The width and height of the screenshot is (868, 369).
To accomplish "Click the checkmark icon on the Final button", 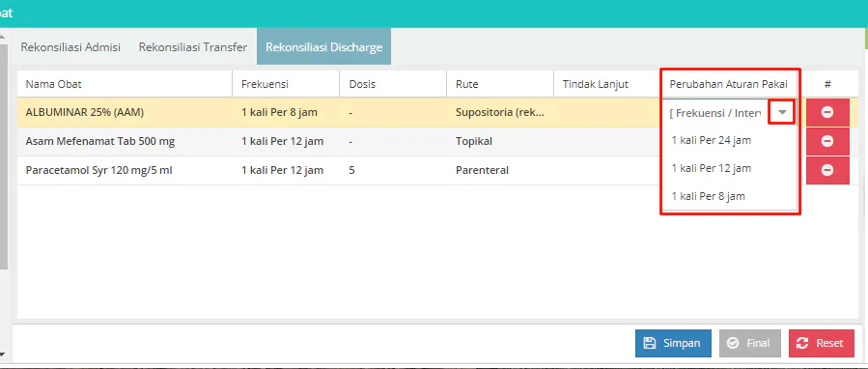I will [733, 344].
